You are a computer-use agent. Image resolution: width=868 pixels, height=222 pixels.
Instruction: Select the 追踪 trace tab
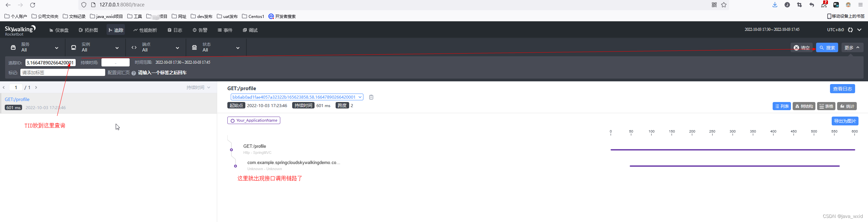pyautogui.click(x=116, y=30)
